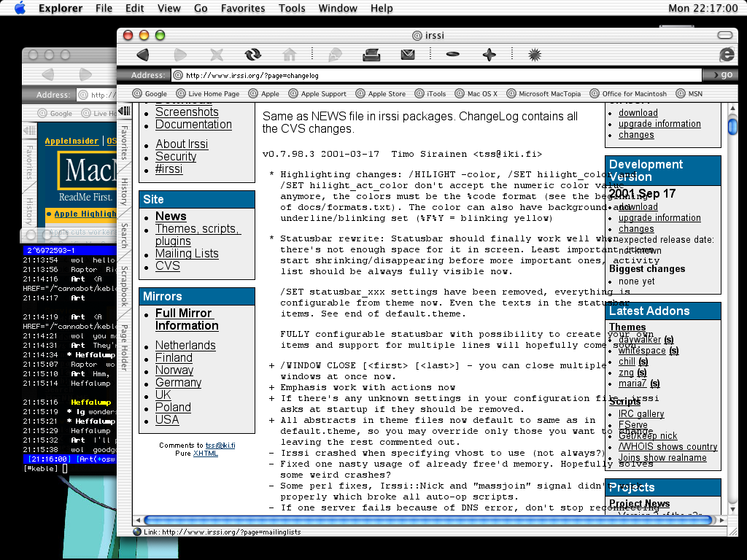Screen dimensions: 747x560
Task: Click the go button next to the address bar
Action: 723,75
